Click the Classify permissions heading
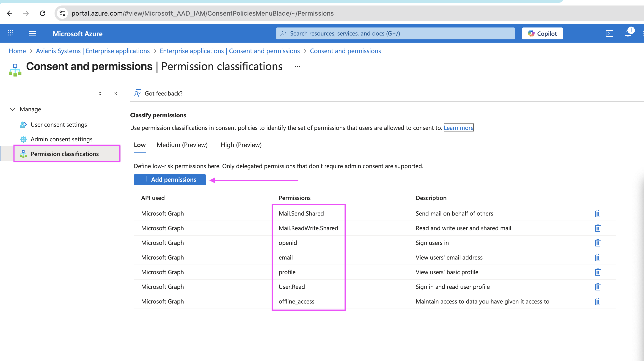644x361 pixels. pyautogui.click(x=158, y=115)
